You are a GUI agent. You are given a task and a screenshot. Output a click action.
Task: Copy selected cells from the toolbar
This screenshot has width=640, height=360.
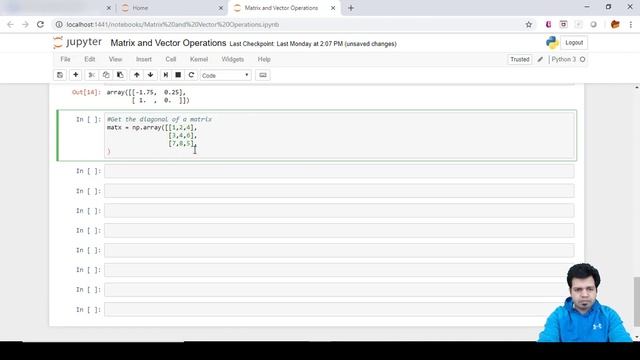click(x=106, y=75)
